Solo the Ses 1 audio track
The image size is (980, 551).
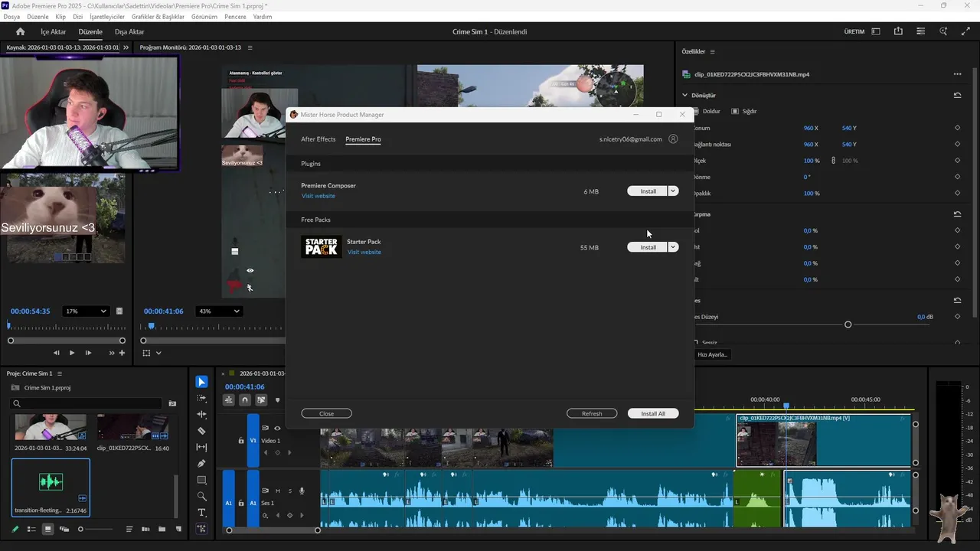click(289, 491)
